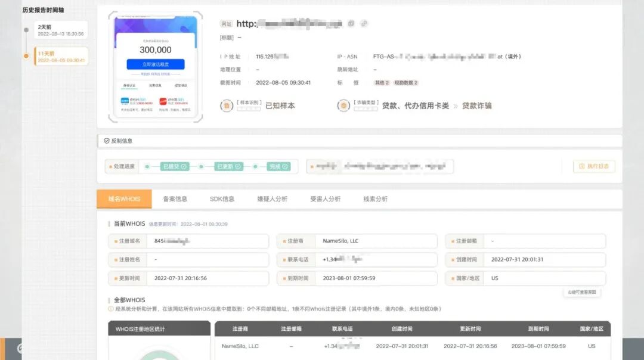644x360 pixels.
Task: Select the 线索分析 tab
Action: pos(376,199)
